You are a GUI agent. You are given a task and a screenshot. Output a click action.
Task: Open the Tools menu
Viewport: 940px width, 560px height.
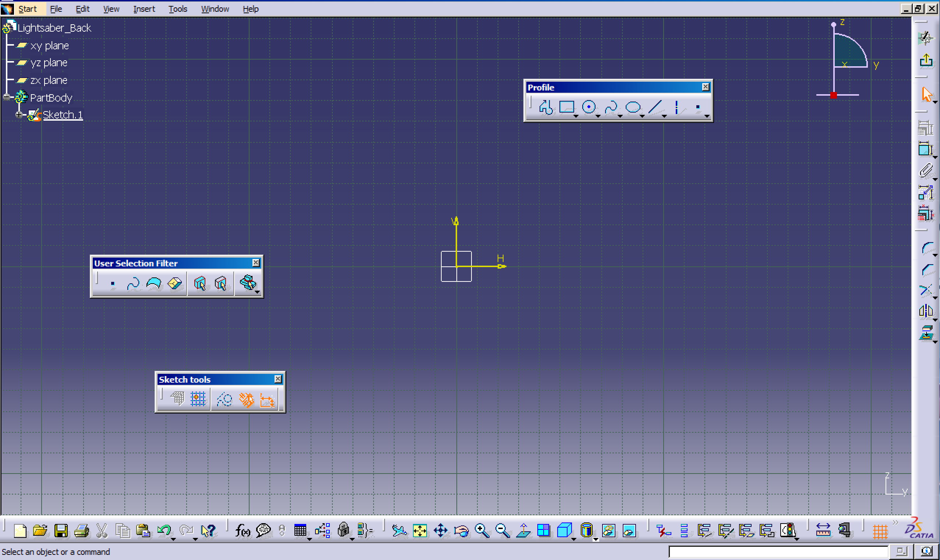click(x=178, y=9)
